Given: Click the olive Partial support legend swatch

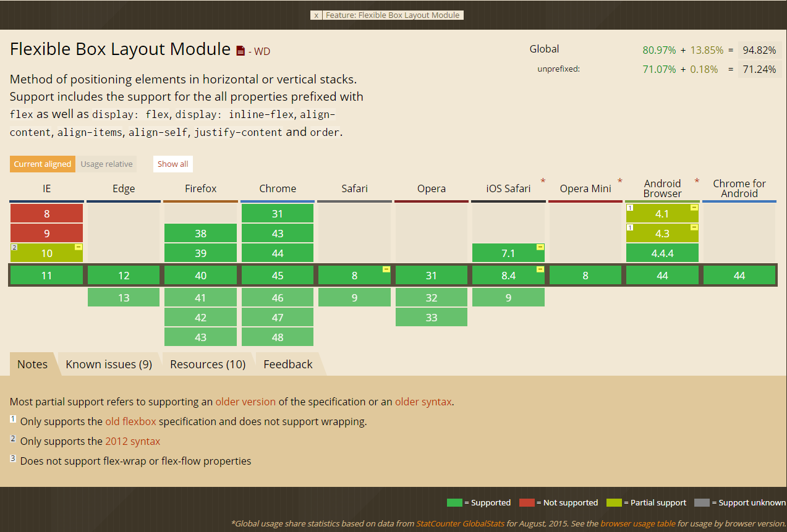Looking at the screenshot, I should click(615, 502).
